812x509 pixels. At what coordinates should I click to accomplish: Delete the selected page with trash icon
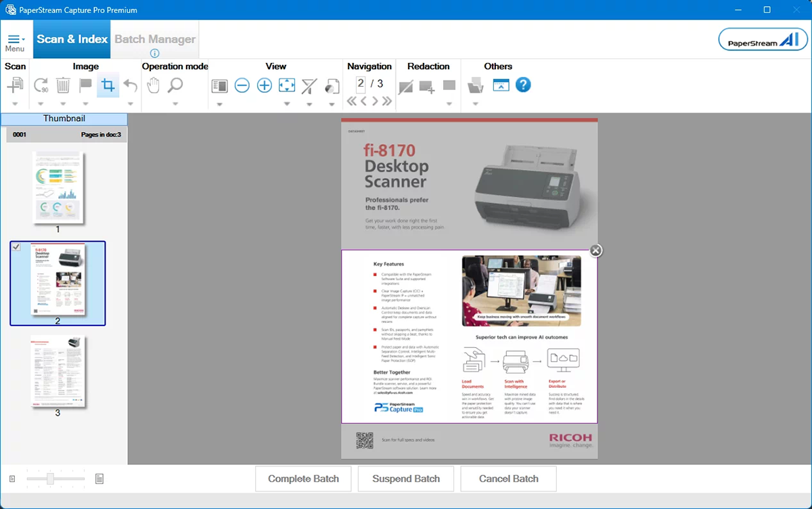click(63, 86)
